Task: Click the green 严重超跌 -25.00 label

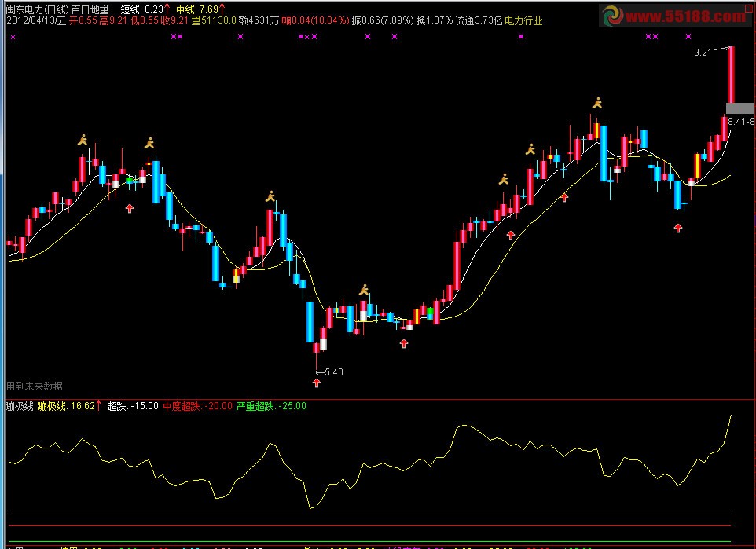Action: (x=271, y=406)
